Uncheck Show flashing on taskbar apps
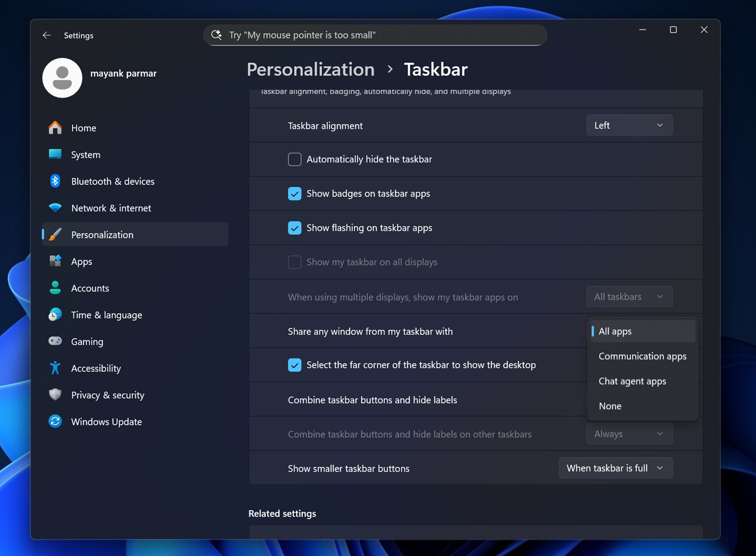Screen dimensions: 756x556 [294, 228]
